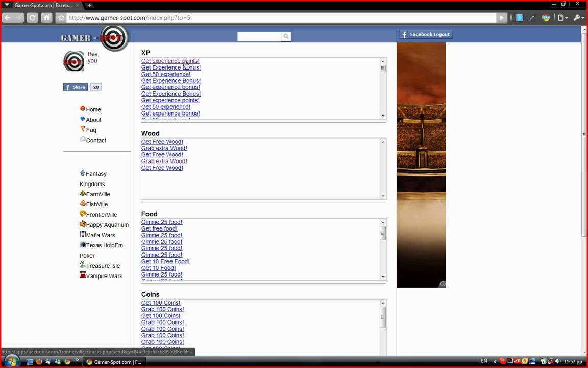Open the ATI tray icon

coord(517,362)
